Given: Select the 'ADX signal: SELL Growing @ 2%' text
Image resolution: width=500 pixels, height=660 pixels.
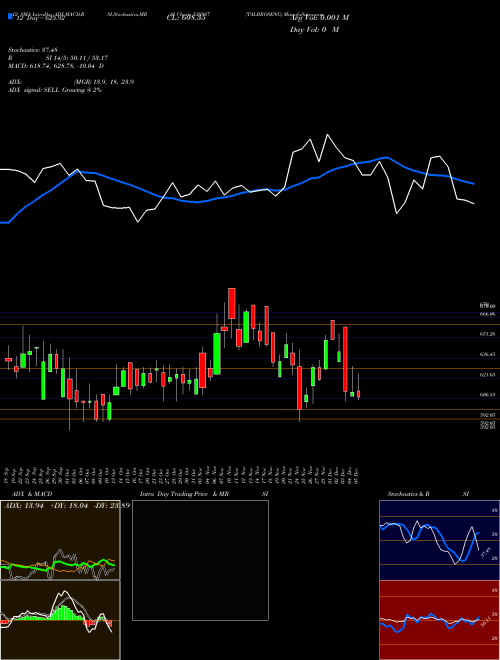Looking at the screenshot, I should [x=55, y=90].
